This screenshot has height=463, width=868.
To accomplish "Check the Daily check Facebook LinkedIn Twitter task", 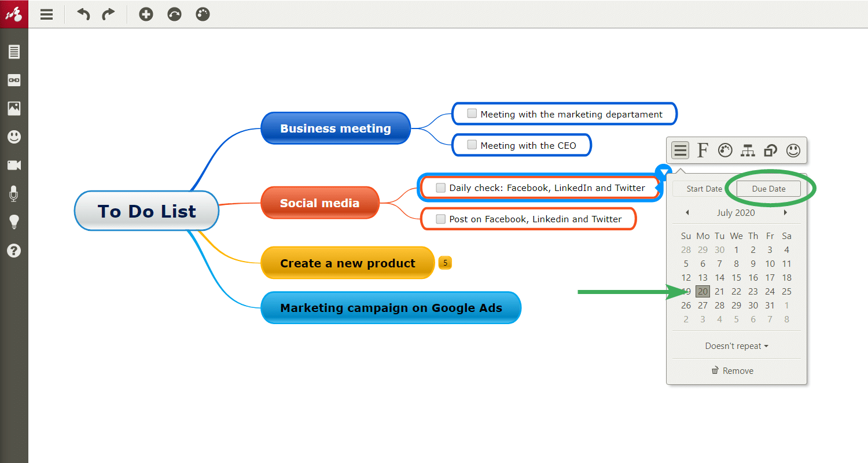I will 440,188.
